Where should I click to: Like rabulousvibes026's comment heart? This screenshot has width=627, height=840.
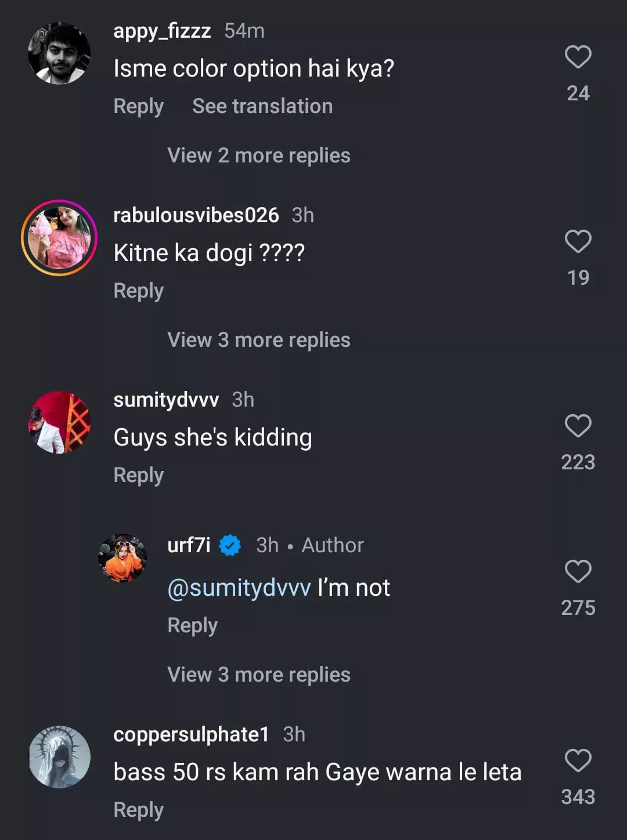point(578,242)
